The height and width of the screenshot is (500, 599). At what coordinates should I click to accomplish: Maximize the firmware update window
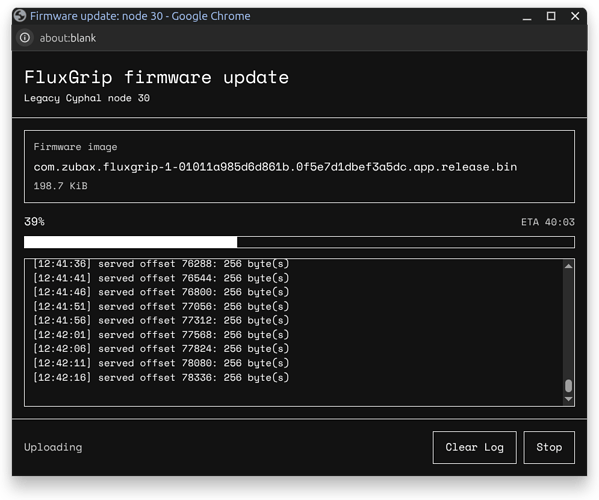[551, 16]
